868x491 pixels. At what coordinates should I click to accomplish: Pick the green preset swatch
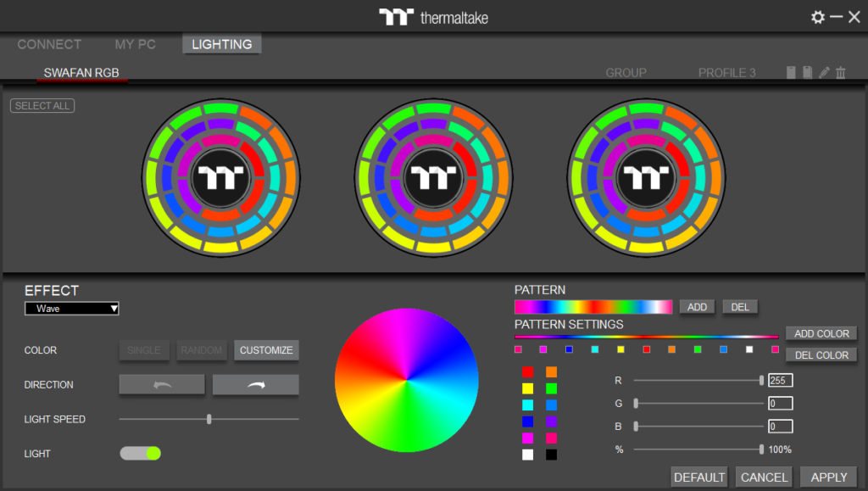pos(551,388)
